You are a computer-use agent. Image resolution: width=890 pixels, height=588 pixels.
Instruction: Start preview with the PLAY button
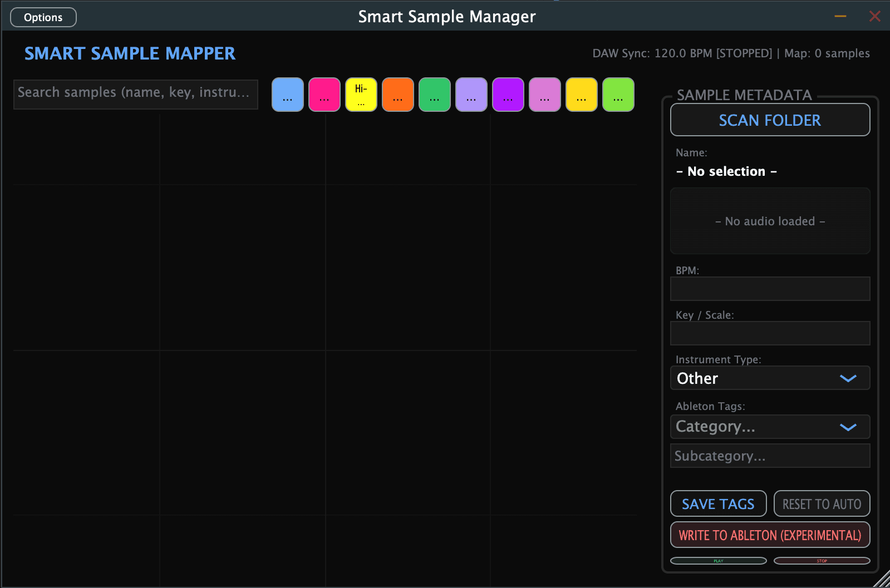pos(719,561)
